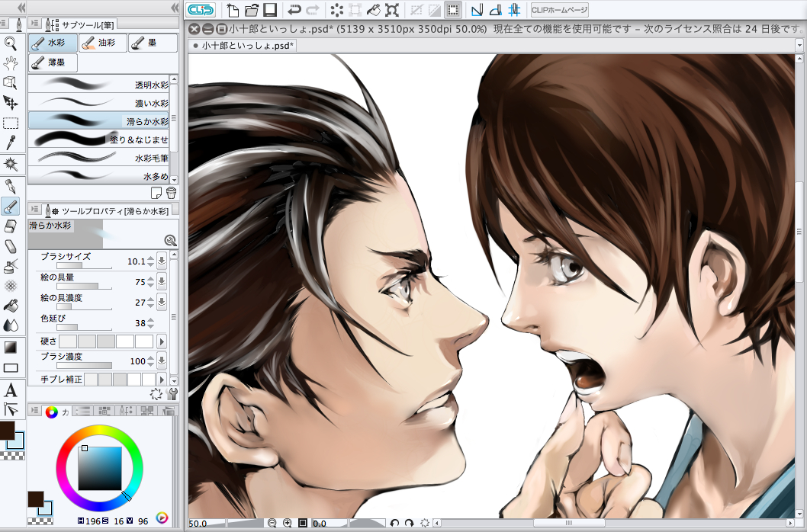Select the Figure rectangle tool
This screenshot has width=807, height=532.
click(x=10, y=367)
